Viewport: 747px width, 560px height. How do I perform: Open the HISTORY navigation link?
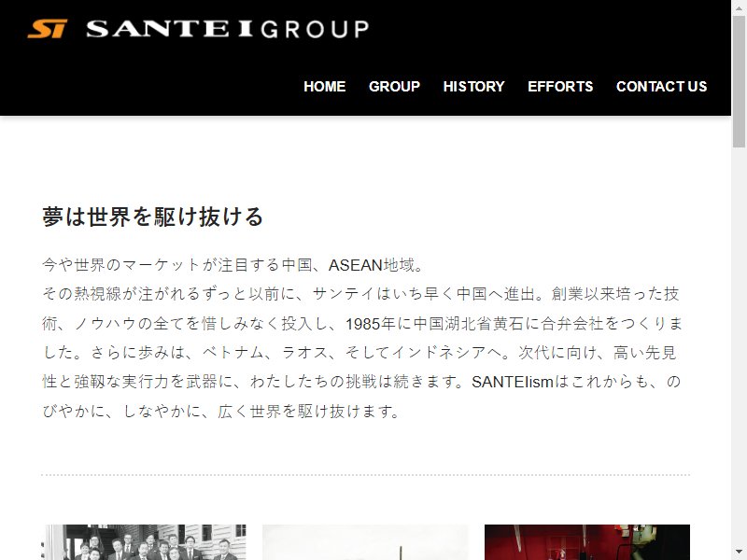[x=473, y=86]
